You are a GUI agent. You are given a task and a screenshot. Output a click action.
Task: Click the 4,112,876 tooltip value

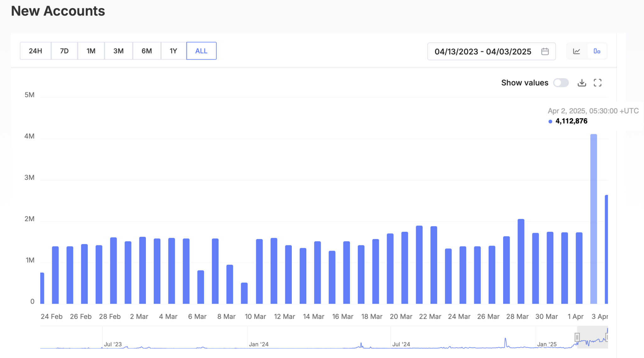point(571,121)
